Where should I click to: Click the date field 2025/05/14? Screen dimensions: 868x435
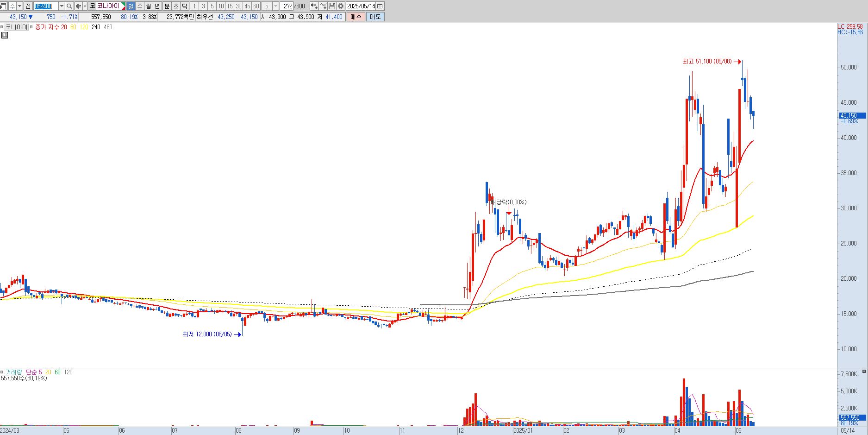(x=361, y=6)
